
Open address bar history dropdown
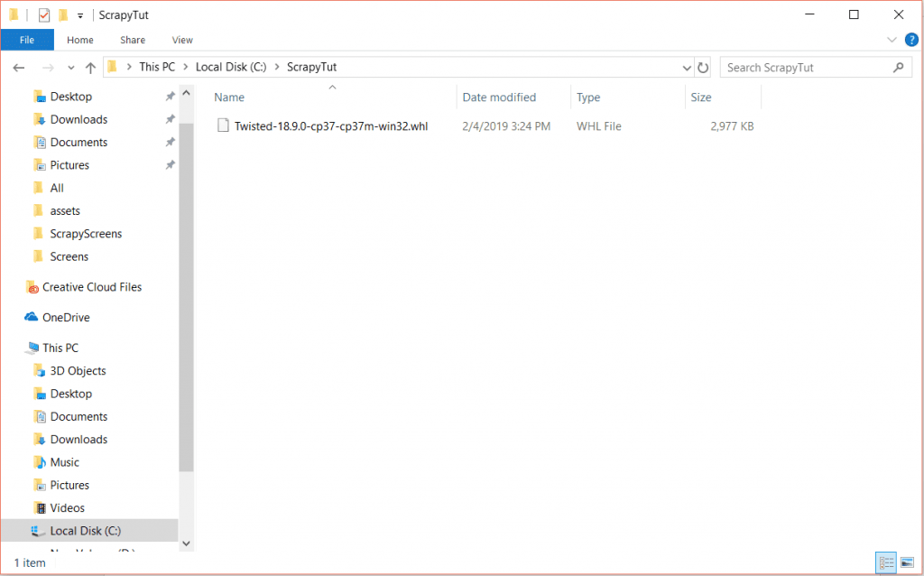pos(687,68)
